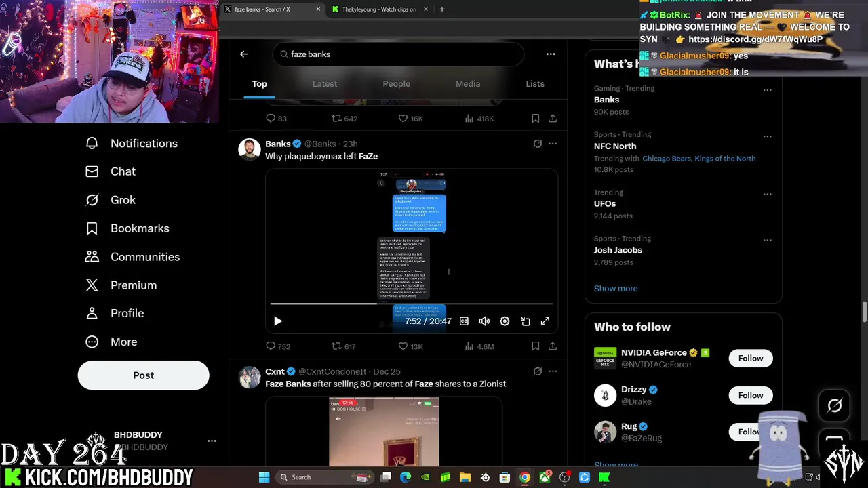Click the Post button
The image size is (868, 488).
pos(143,375)
